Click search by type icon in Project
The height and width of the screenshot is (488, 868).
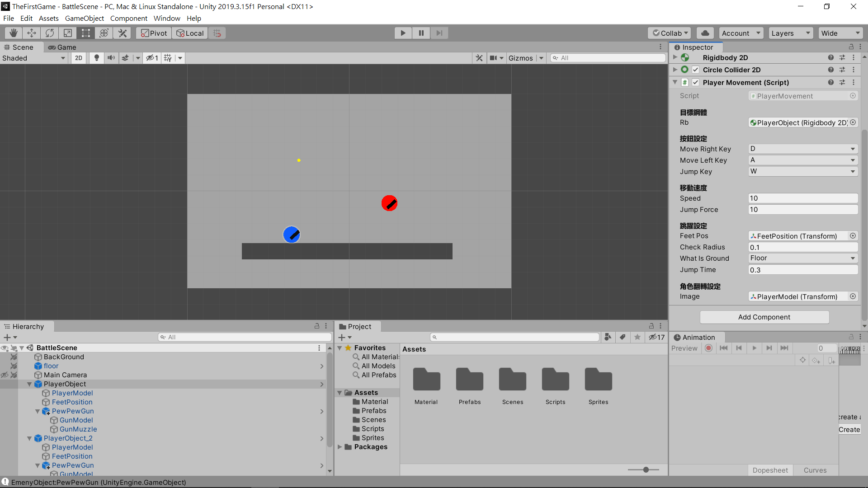click(x=608, y=337)
